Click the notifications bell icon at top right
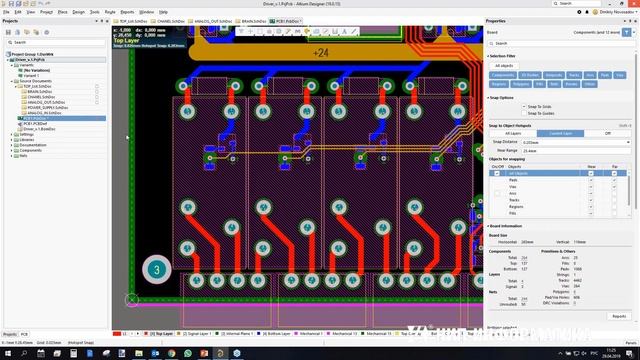640x360 pixels. pos(587,12)
